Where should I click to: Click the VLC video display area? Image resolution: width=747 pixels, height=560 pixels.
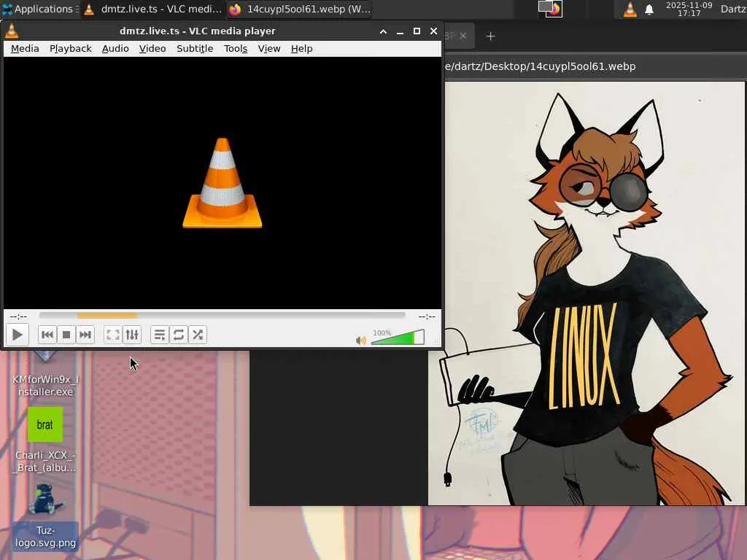(x=222, y=183)
